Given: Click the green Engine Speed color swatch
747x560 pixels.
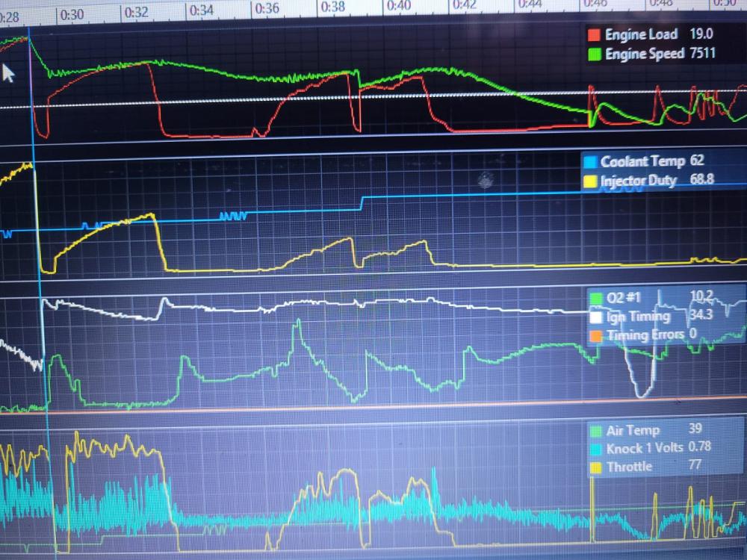Looking at the screenshot, I should (595, 54).
